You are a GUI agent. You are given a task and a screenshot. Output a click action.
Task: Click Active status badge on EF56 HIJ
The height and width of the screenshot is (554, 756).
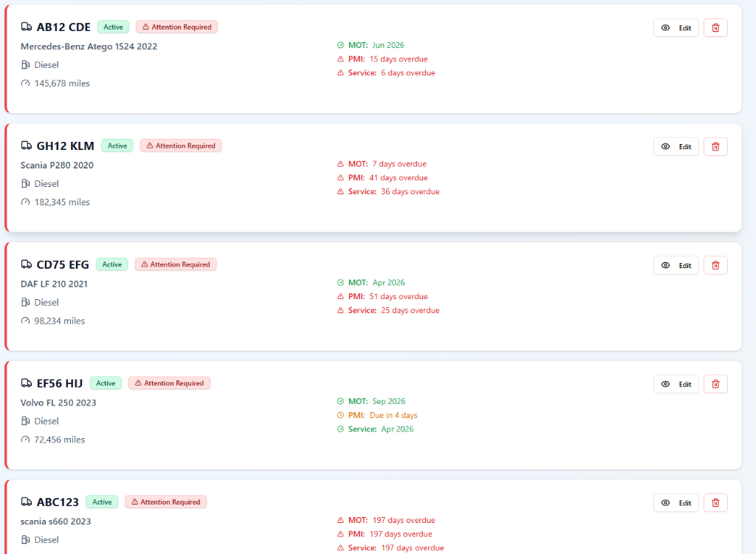[x=106, y=383]
